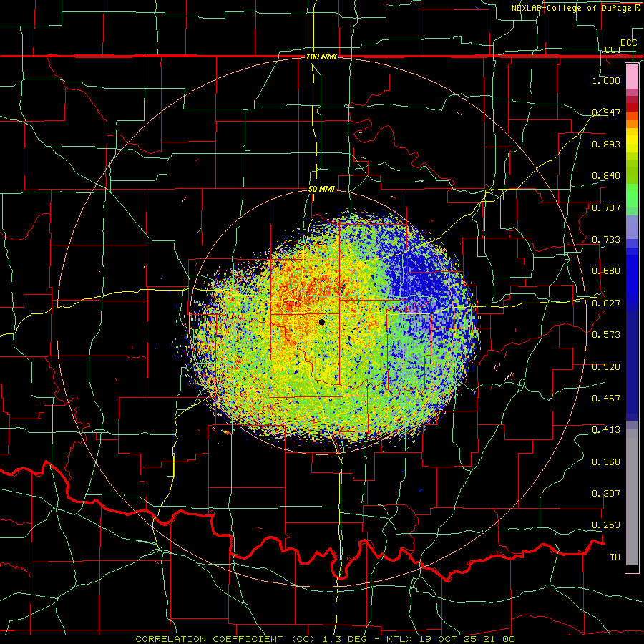Click the 50 NMI range ring label
Screen dimensions: 644x644
pyautogui.click(x=321, y=190)
